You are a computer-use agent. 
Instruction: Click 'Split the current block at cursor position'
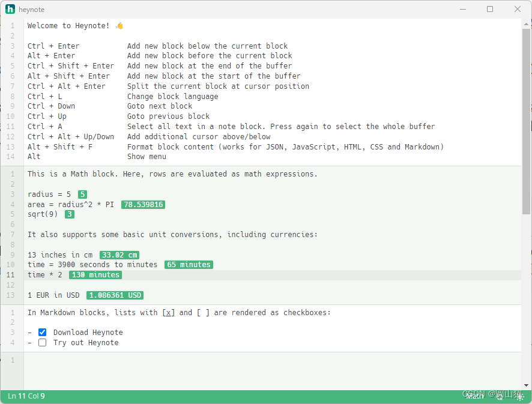tap(218, 86)
